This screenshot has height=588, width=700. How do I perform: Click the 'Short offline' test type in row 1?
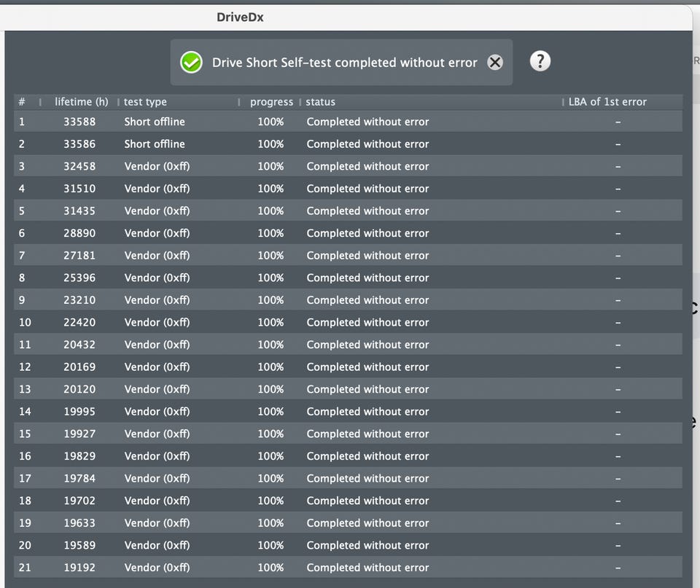coord(155,122)
